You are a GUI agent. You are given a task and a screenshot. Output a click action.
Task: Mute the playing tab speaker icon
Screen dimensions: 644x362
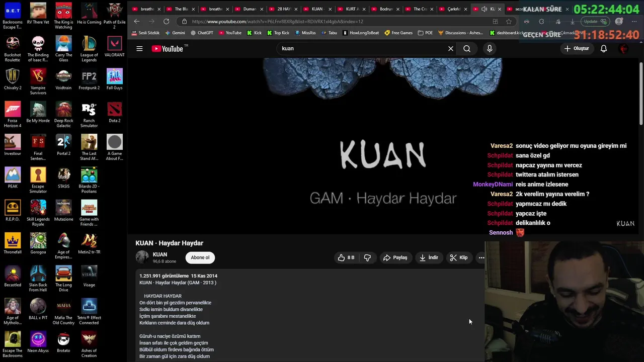(484, 9)
